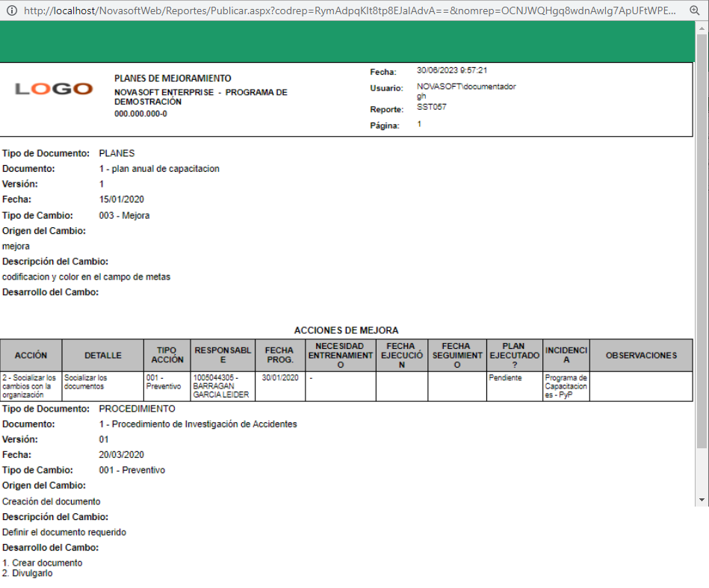Screen dimensions: 709x588
Task: Click cell '2 - Socializar los cambios con la organización'
Action: click(x=31, y=386)
